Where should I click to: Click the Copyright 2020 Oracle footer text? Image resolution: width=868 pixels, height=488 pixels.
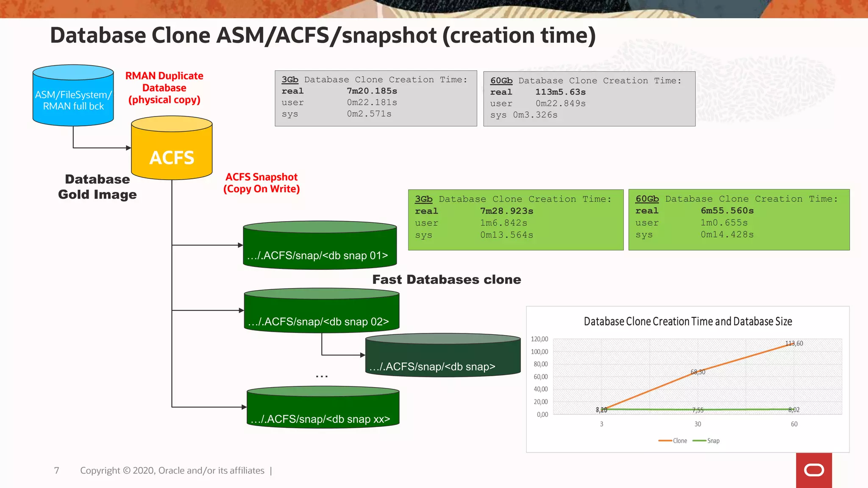tap(172, 471)
